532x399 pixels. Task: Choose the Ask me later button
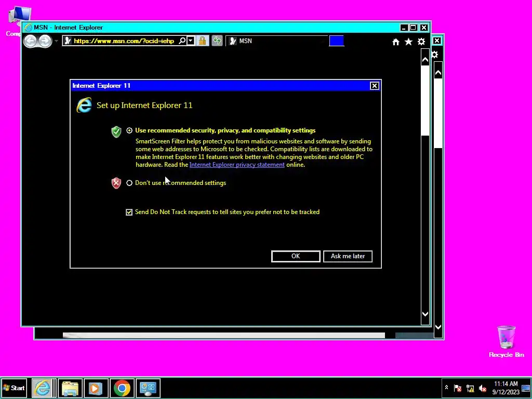click(x=348, y=256)
